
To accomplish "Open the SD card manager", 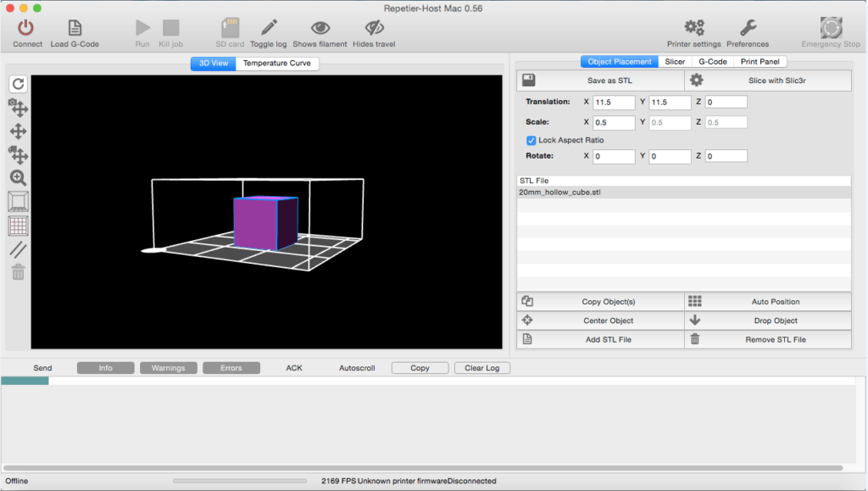I will pos(230,28).
